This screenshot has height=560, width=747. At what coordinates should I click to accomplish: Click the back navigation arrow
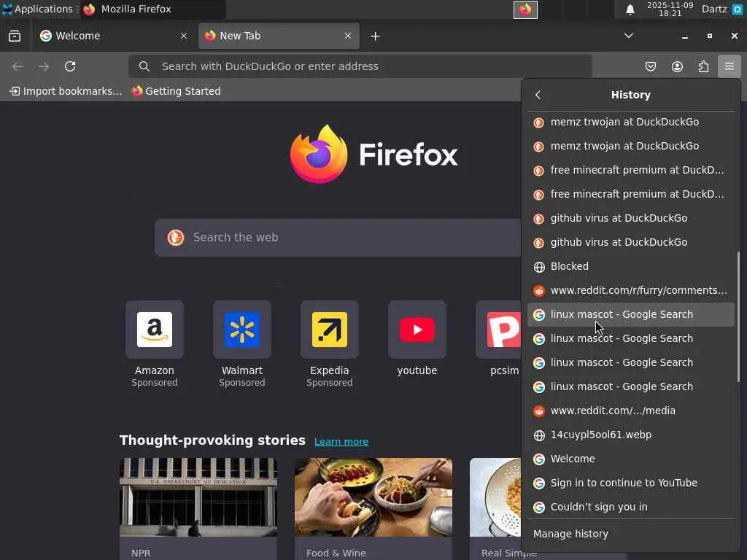(x=18, y=66)
